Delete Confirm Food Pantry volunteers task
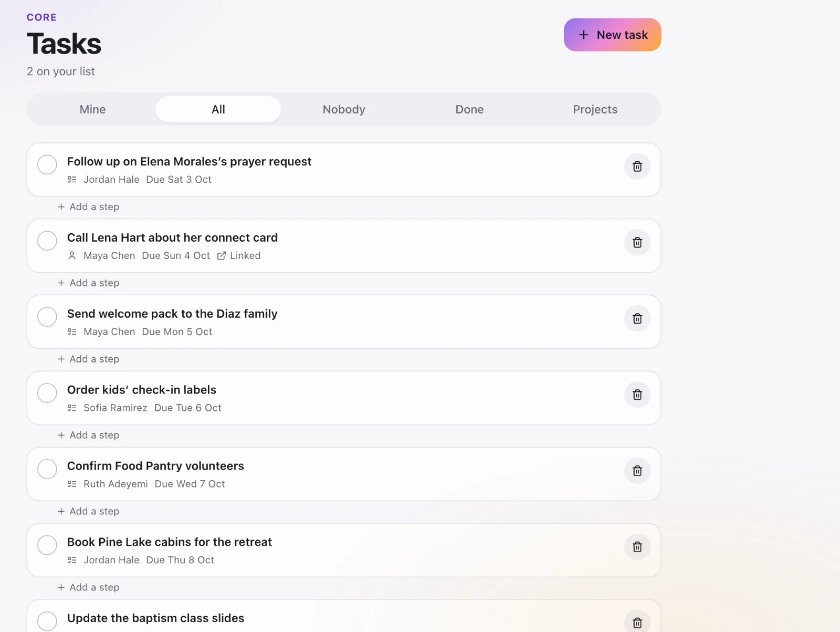Image resolution: width=840 pixels, height=632 pixels. [x=637, y=471]
